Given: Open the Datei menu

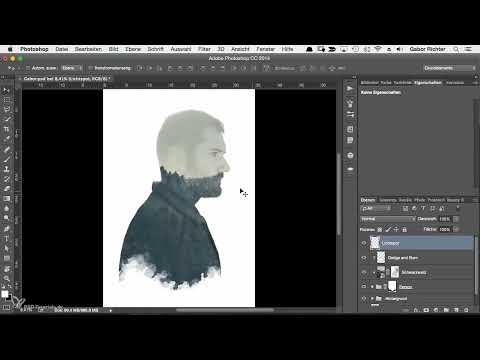Looking at the screenshot, I should pyautogui.click(x=62, y=49).
